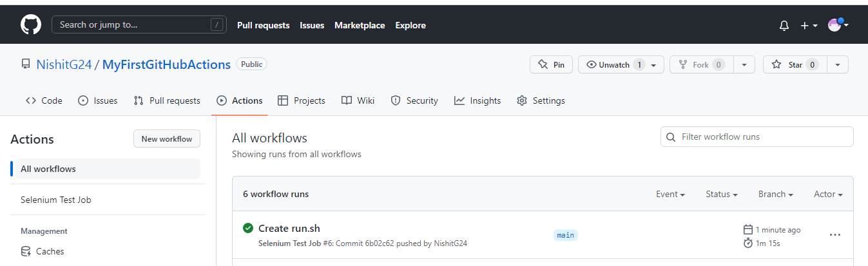Screen dimensions: 868x266
Task: Open the user avatar menu
Action: tap(838, 25)
